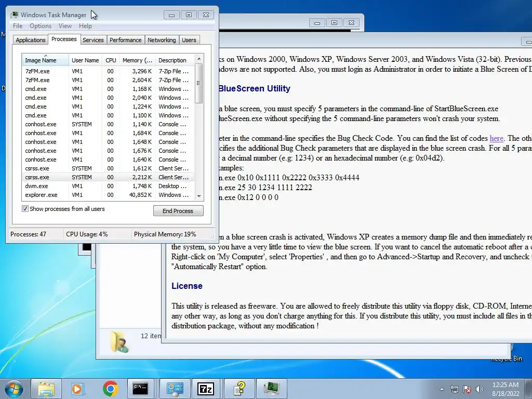Select the dwm.exe process row
Image resolution: width=532 pixels, height=399 pixels.
pyautogui.click(x=108, y=186)
